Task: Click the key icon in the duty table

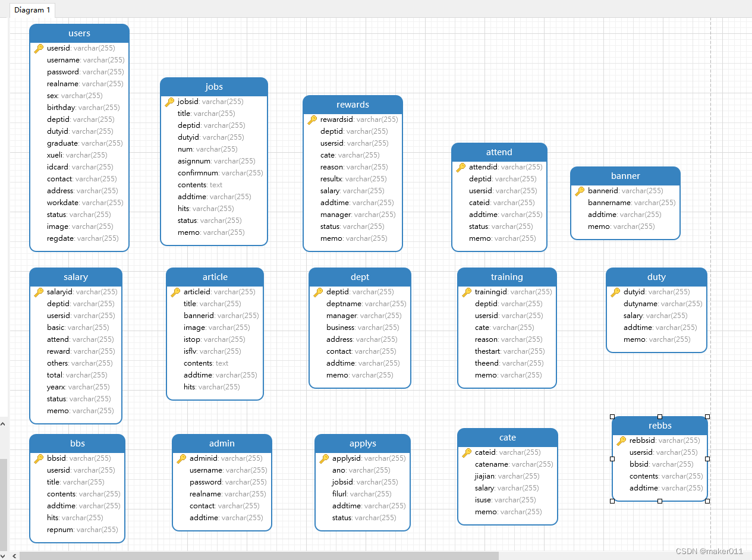Action: pyautogui.click(x=615, y=292)
